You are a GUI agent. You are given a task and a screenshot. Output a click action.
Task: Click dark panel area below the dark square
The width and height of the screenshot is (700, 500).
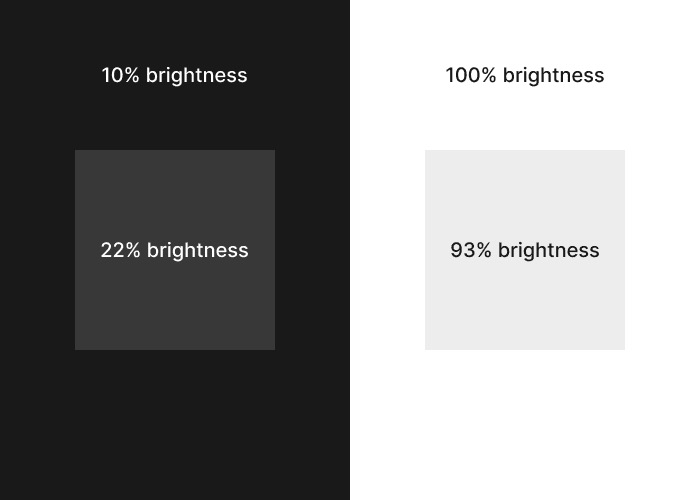click(175, 424)
